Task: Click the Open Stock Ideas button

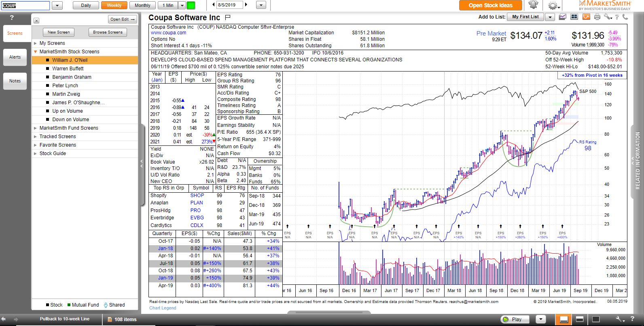Action: click(490, 5)
